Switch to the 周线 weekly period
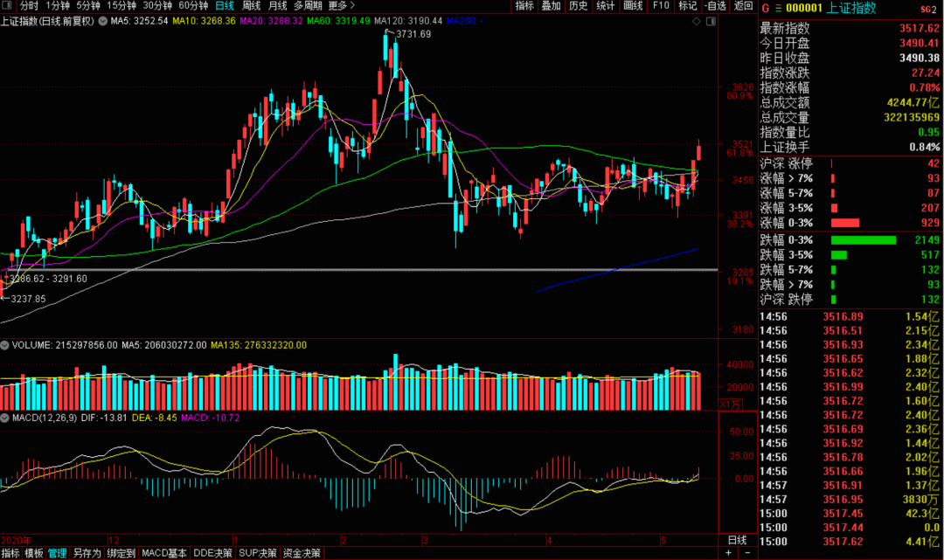Screen dimensions: 944x560 pyautogui.click(x=251, y=5)
